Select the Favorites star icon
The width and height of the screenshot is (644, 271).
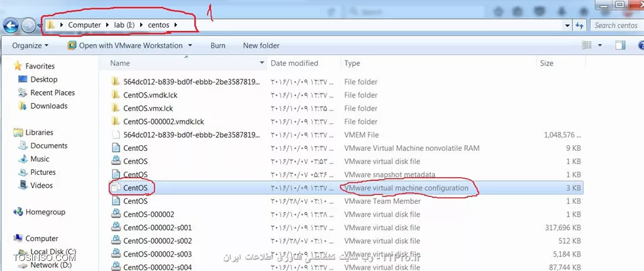18,65
